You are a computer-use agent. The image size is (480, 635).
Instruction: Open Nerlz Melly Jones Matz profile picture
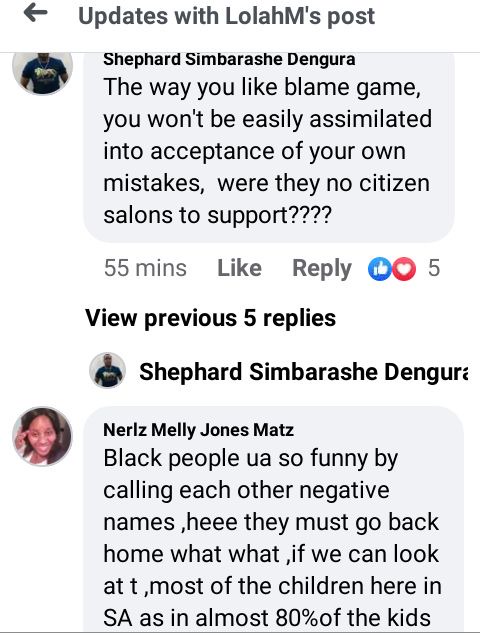click(x=42, y=437)
